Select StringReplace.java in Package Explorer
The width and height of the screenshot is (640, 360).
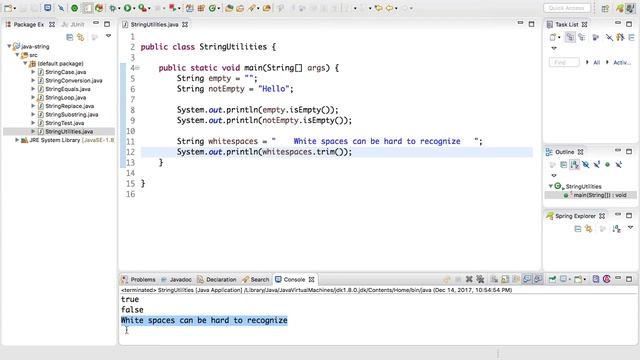point(69,106)
